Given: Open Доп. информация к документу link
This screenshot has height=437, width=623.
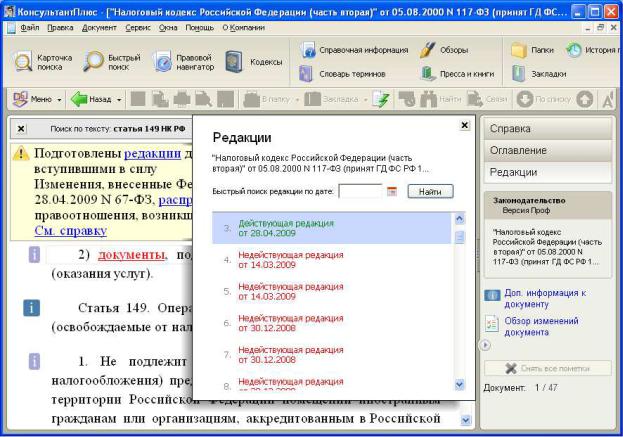Looking at the screenshot, I should [x=545, y=298].
